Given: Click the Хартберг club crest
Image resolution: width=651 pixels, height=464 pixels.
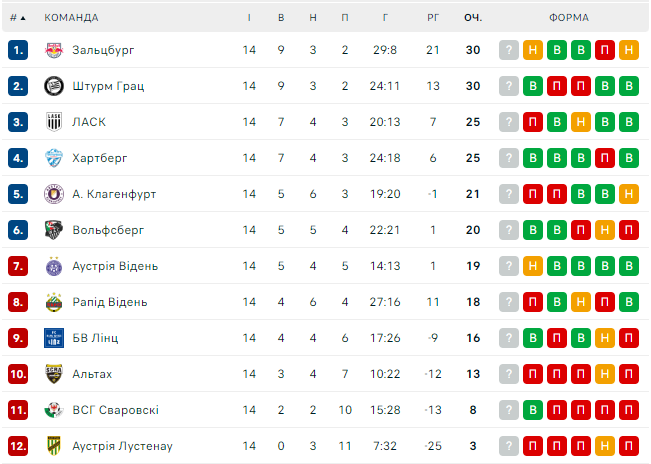Looking at the screenshot, I should point(54,158).
